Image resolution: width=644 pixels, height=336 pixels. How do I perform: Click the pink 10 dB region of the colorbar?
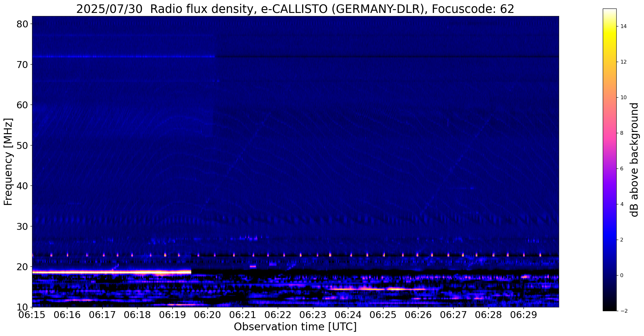609,98
